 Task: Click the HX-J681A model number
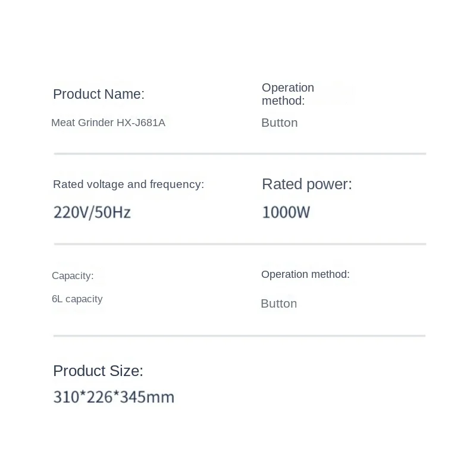(x=140, y=123)
